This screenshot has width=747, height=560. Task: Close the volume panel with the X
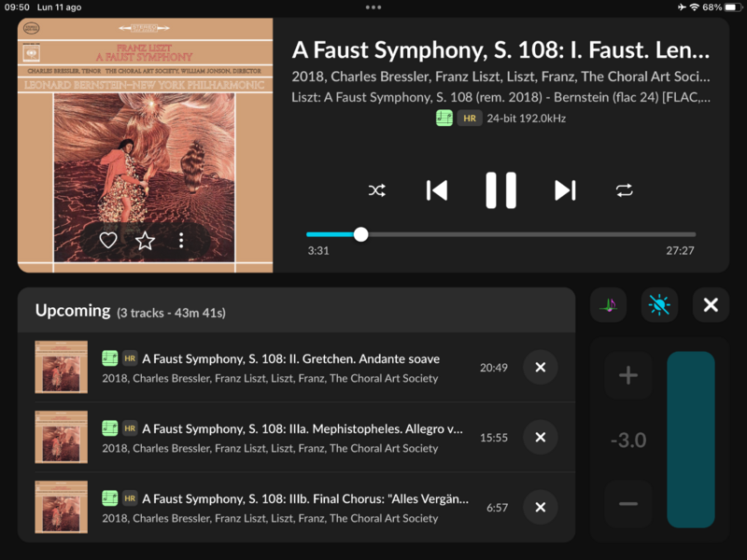[x=711, y=305]
